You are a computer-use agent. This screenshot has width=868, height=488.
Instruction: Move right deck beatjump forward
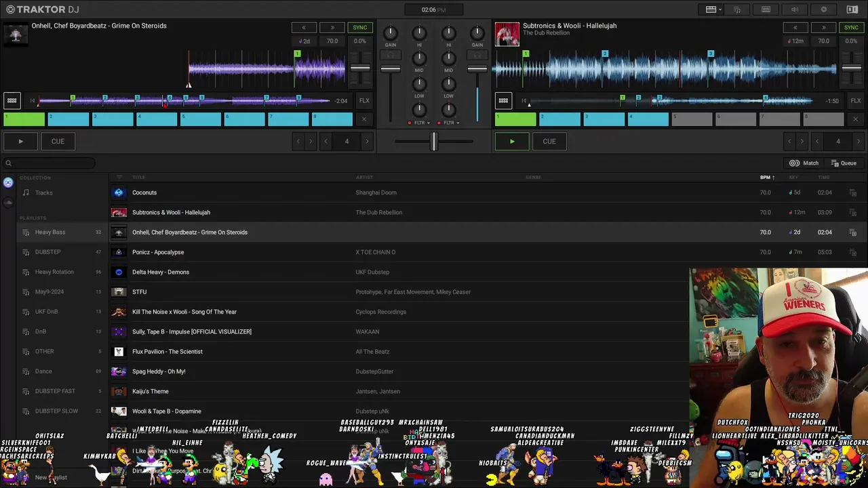click(802, 142)
